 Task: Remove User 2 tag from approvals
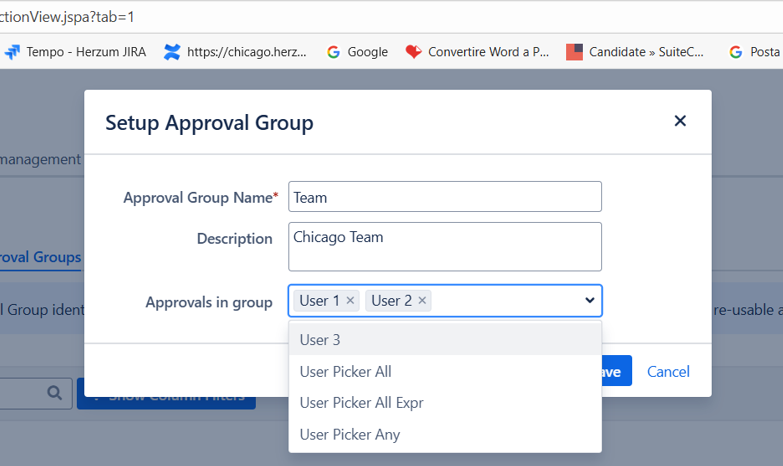click(422, 301)
